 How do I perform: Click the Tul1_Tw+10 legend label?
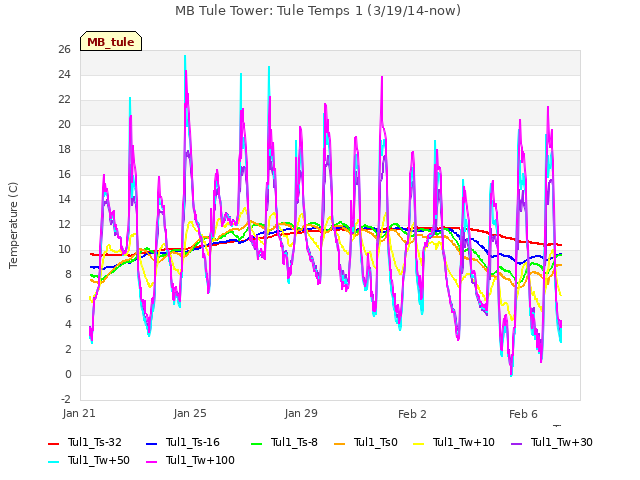[x=464, y=442]
